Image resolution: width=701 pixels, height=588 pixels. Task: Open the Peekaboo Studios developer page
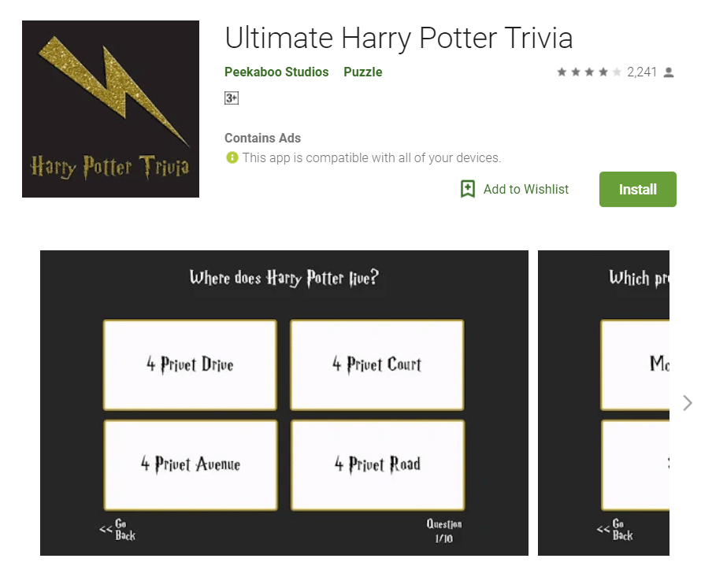[x=276, y=72]
